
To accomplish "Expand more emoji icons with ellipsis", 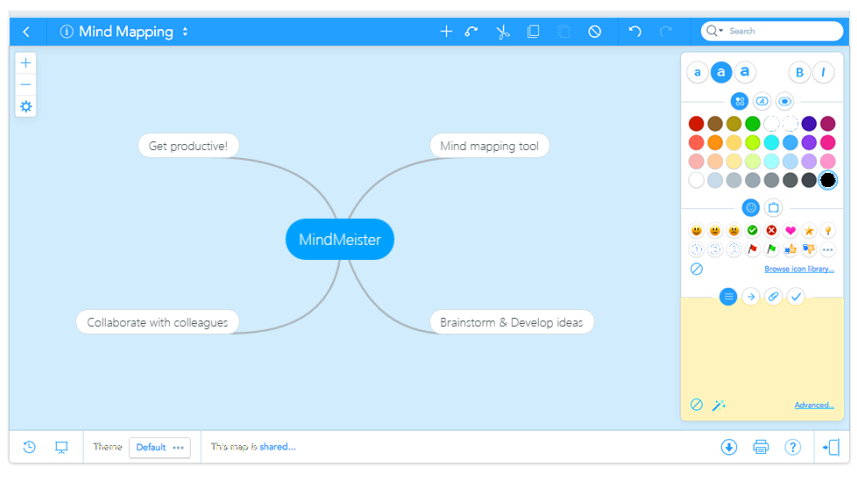I will tap(827, 250).
